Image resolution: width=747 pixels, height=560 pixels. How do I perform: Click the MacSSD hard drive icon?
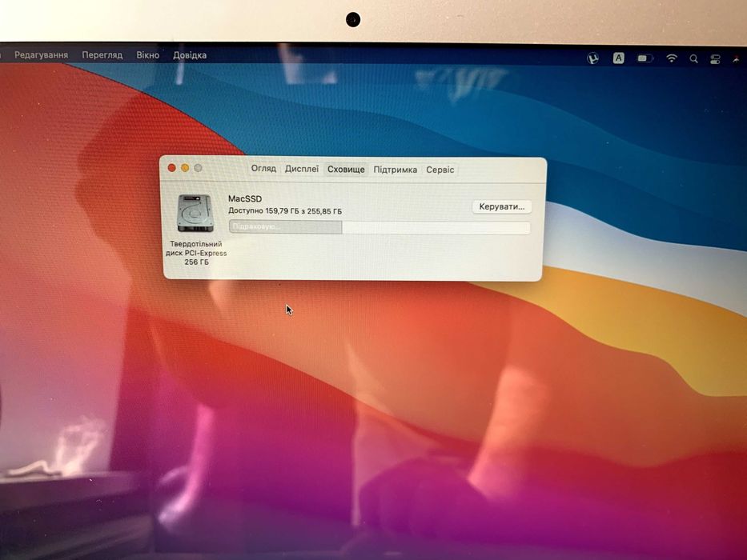tap(195, 214)
